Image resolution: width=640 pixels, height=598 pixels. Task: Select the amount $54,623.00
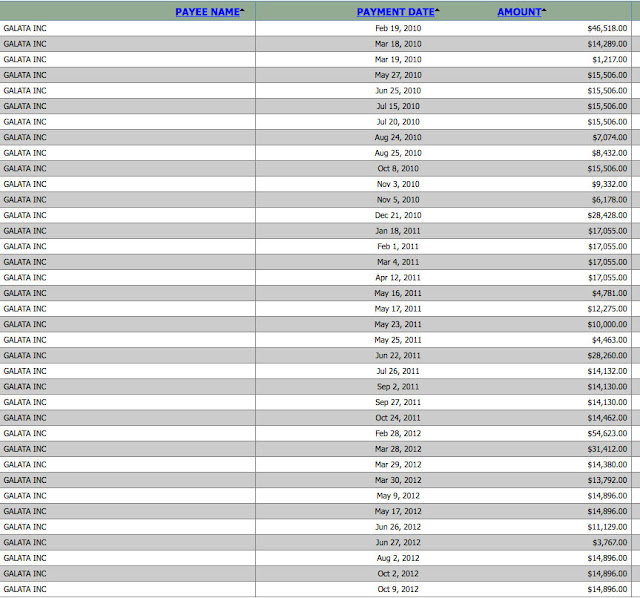point(607,433)
